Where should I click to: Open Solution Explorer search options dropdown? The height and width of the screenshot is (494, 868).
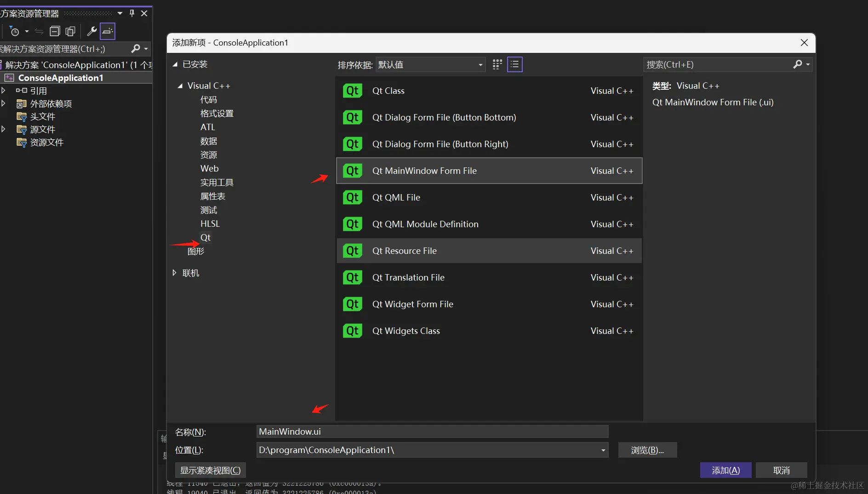coord(146,49)
